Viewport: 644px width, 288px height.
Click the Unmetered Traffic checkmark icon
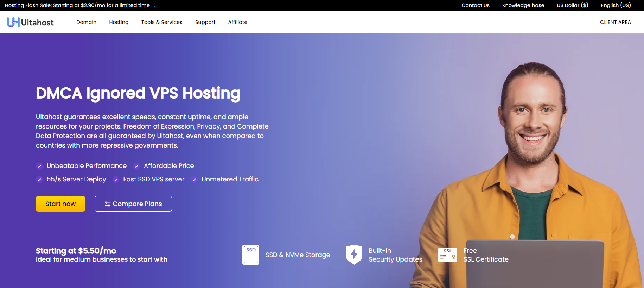pyautogui.click(x=194, y=180)
